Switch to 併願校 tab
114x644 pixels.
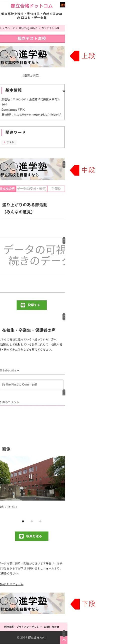tap(56, 188)
